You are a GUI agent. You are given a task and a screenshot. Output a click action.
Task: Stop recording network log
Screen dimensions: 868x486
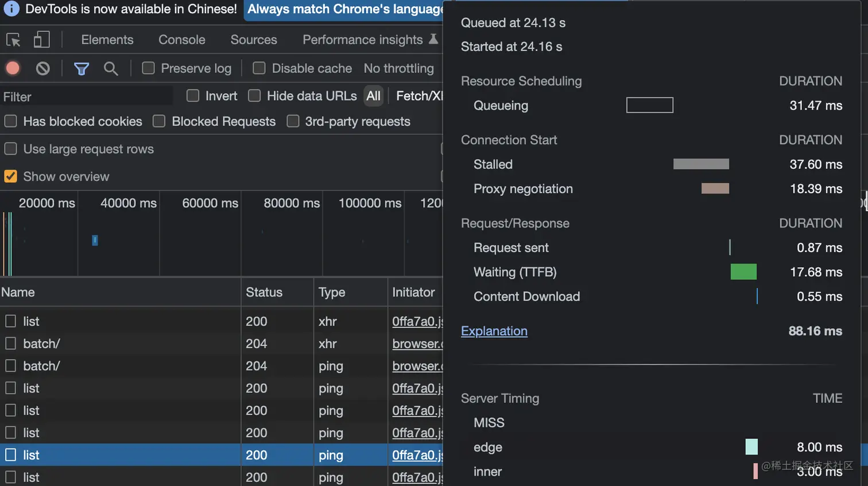tap(13, 68)
